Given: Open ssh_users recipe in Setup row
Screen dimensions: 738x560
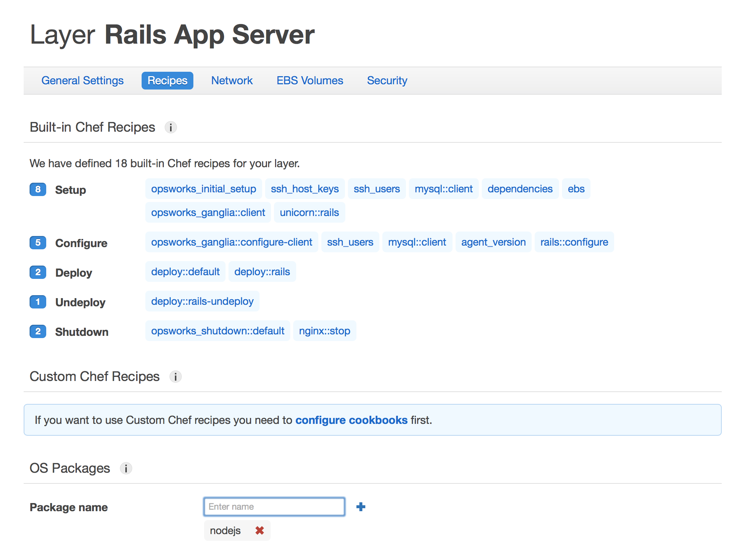Looking at the screenshot, I should [x=377, y=189].
